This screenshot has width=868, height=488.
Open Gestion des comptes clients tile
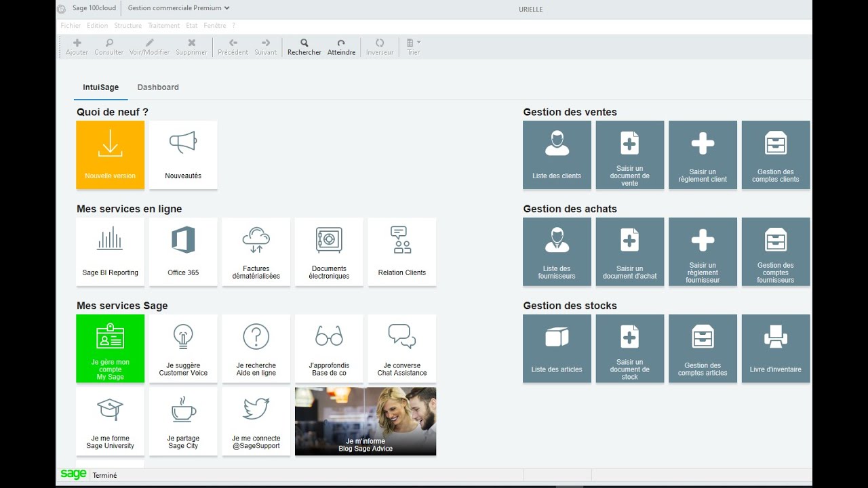[776, 155]
